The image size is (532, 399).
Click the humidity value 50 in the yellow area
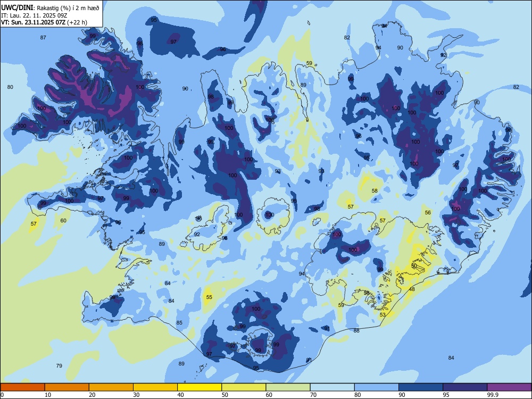click(x=414, y=265)
